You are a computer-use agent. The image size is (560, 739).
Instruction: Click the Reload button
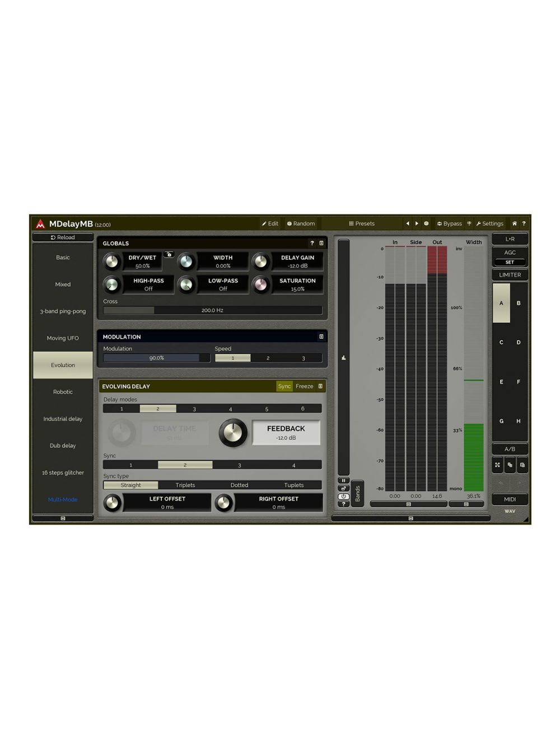(63, 237)
